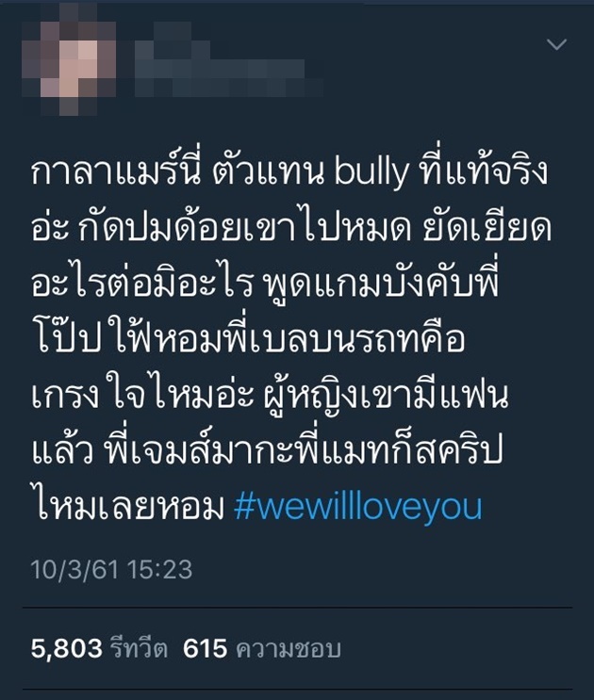This screenshot has width=594, height=700.
Task: Tap the line containing ให้หอมพี่เบลบนรถคือ
Action: [x=248, y=339]
